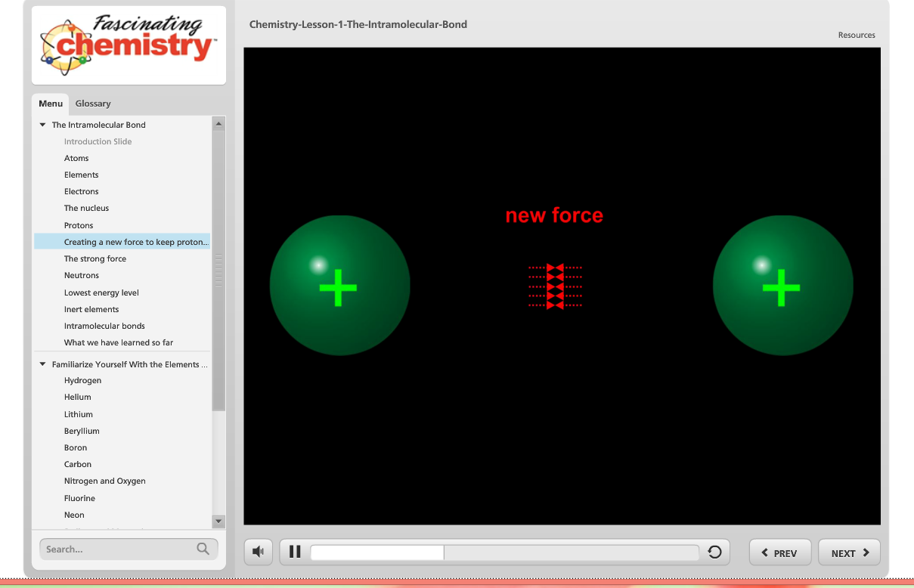The width and height of the screenshot is (914, 588).
Task: Open the Electrons slide
Action: tap(81, 191)
